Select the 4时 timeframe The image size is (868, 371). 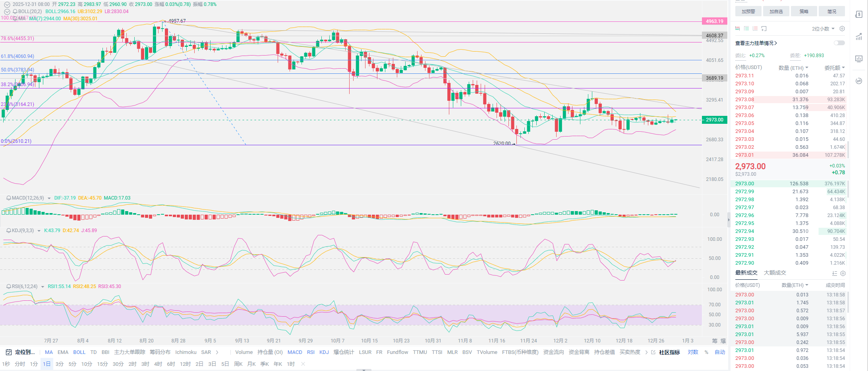click(158, 364)
